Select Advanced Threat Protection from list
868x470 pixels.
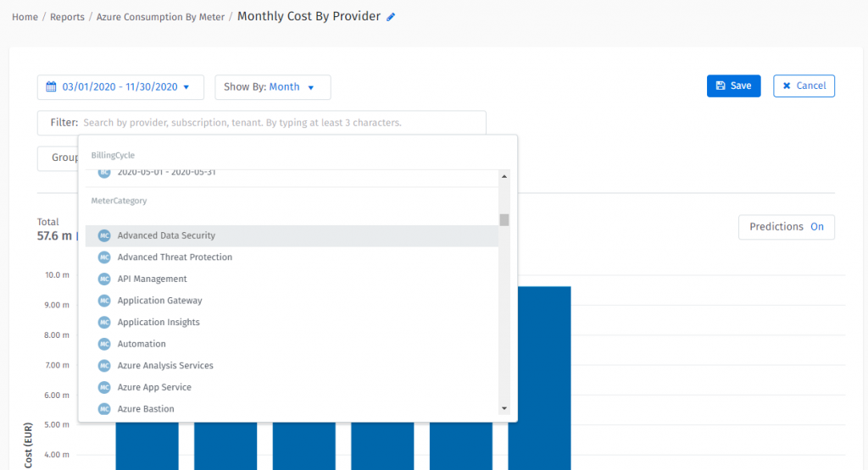(175, 257)
